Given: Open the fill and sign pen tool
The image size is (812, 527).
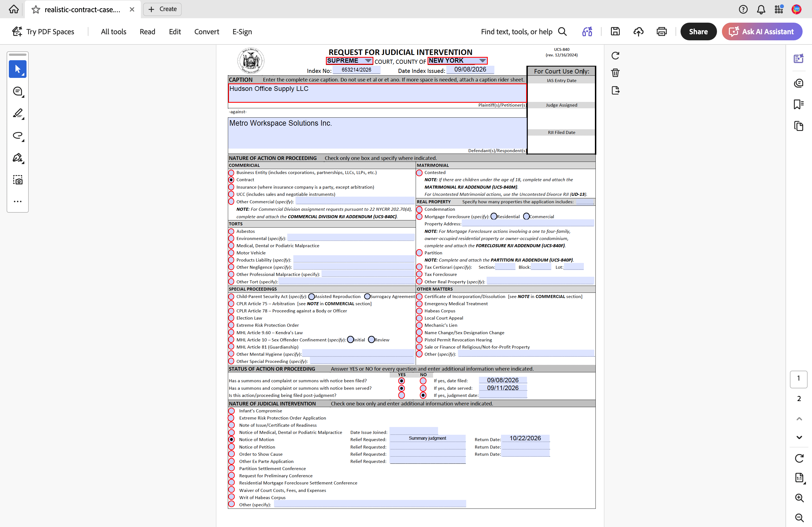Looking at the screenshot, I should tap(18, 158).
